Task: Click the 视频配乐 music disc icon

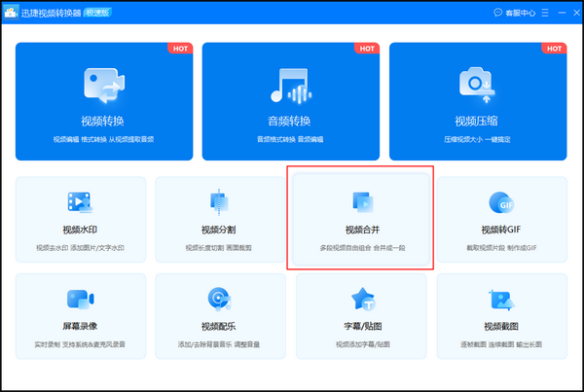Action: click(x=220, y=299)
